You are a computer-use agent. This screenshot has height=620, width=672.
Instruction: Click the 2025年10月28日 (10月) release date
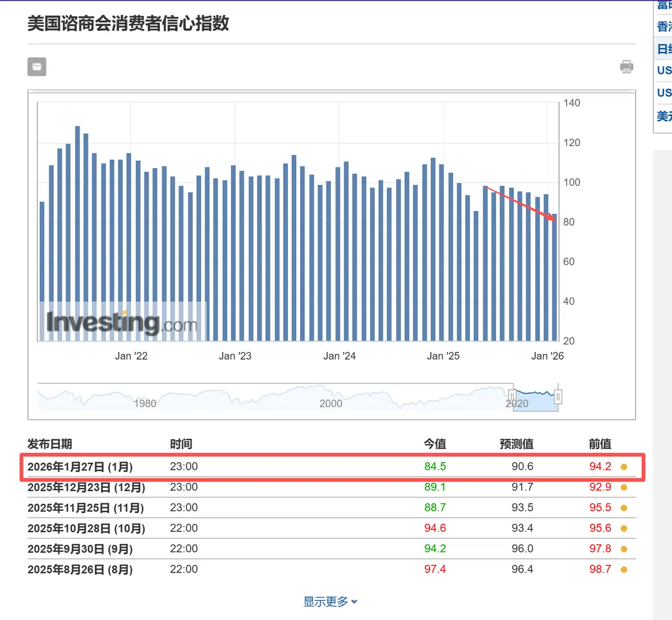coord(86,528)
